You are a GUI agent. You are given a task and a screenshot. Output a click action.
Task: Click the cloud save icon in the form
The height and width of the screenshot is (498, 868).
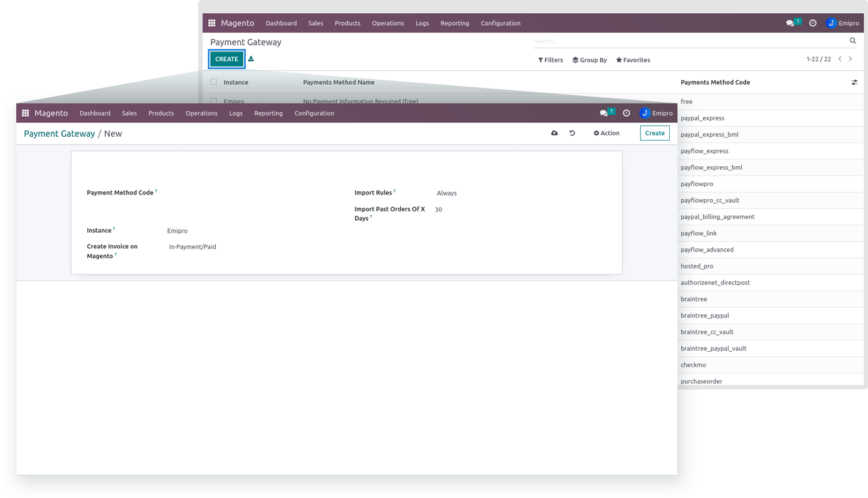(x=554, y=133)
